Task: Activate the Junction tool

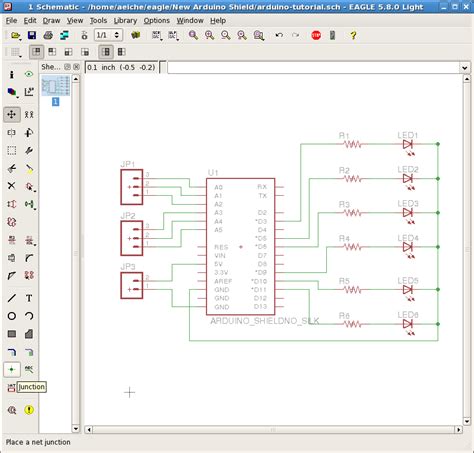Action: 12,369
